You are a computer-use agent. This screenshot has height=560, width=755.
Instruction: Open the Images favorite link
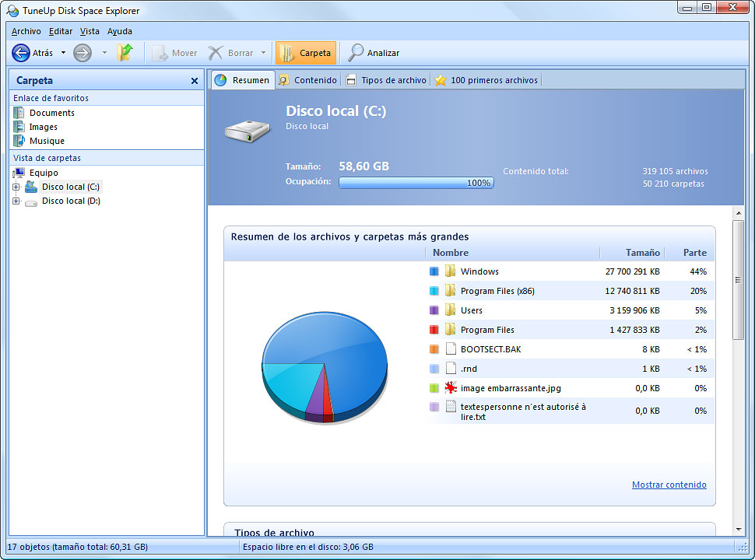(44, 127)
